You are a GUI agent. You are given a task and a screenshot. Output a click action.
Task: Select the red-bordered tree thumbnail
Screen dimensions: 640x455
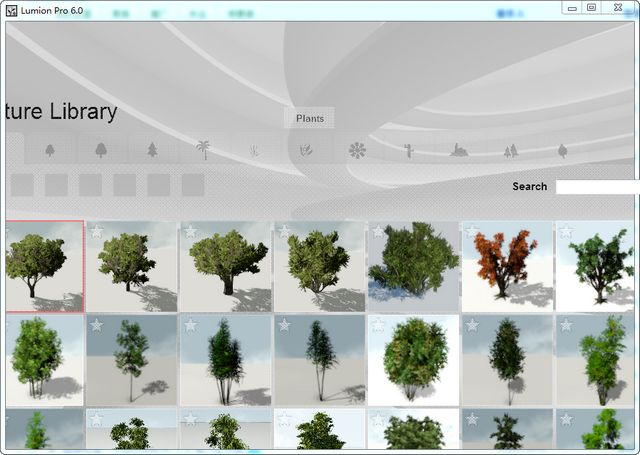pyautogui.click(x=43, y=267)
